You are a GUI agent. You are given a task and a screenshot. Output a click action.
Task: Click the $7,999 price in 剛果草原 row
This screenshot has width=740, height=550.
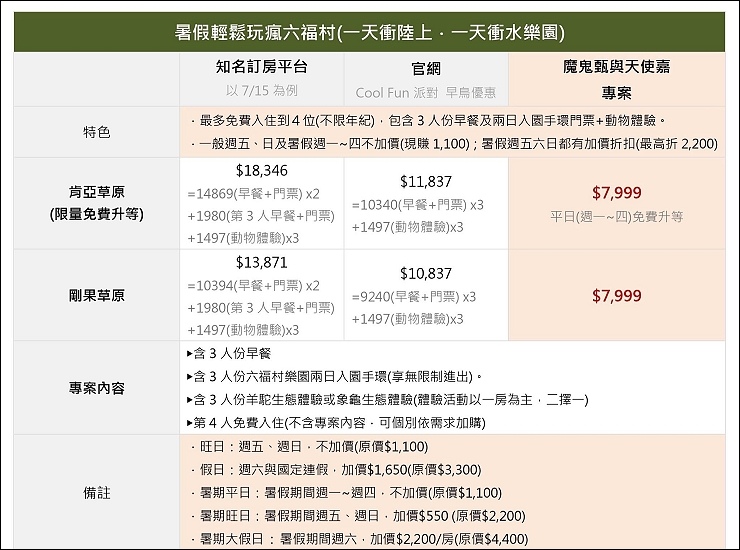pos(616,296)
